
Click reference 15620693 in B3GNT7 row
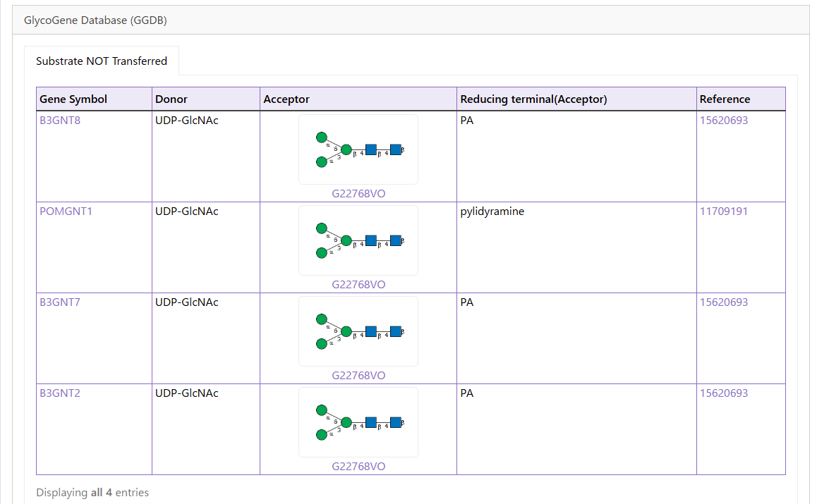click(x=723, y=302)
